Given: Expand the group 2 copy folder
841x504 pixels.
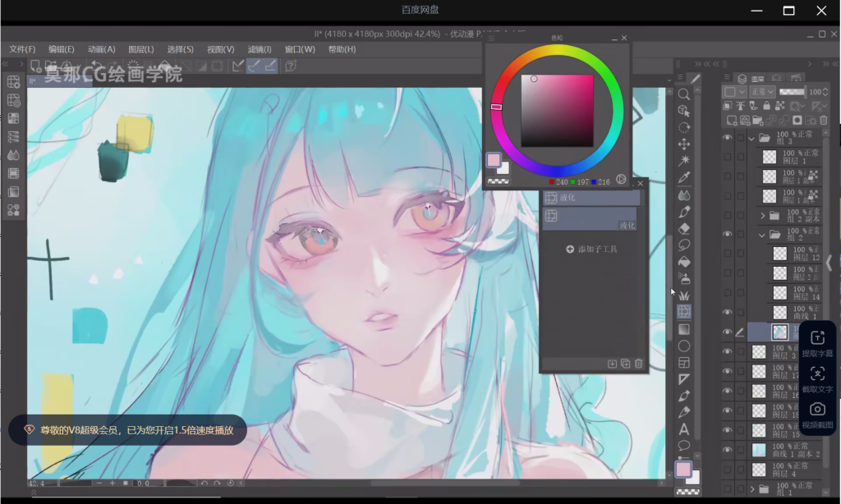Looking at the screenshot, I should point(762,215).
